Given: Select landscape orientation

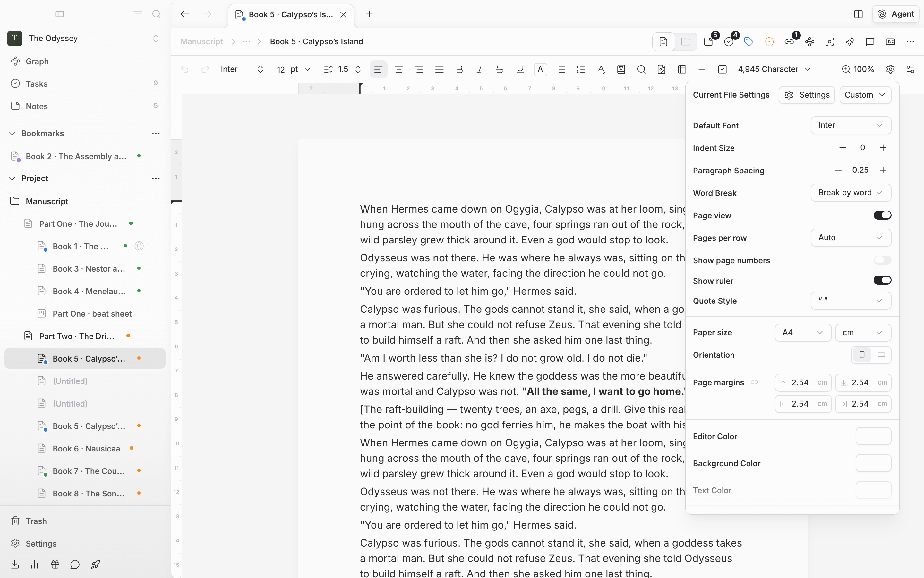Looking at the screenshot, I should (x=881, y=355).
